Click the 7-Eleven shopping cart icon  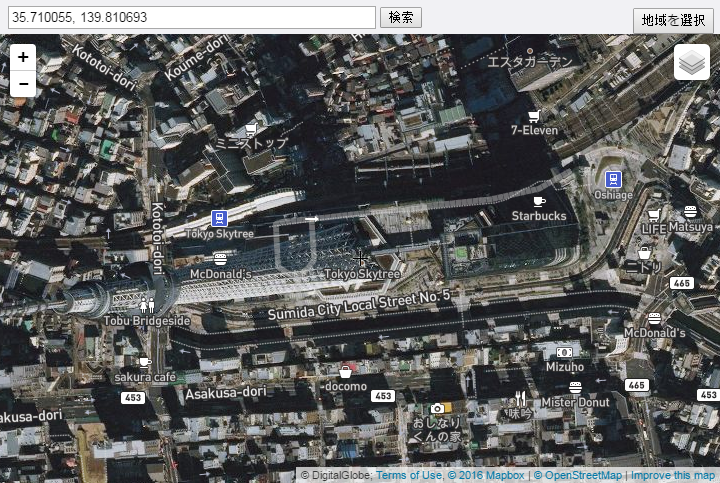pos(534,116)
